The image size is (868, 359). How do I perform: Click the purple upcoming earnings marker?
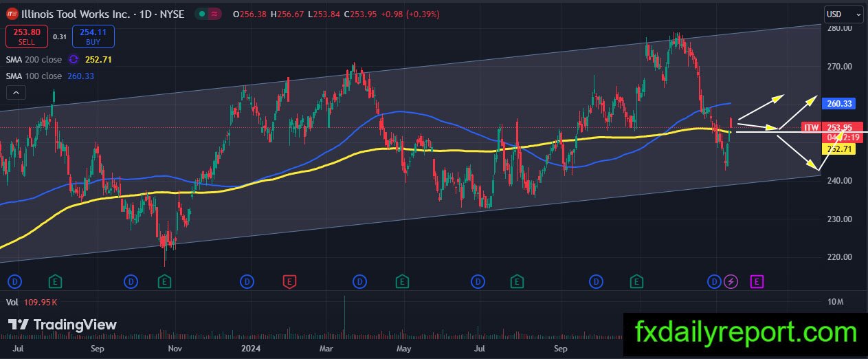757,281
